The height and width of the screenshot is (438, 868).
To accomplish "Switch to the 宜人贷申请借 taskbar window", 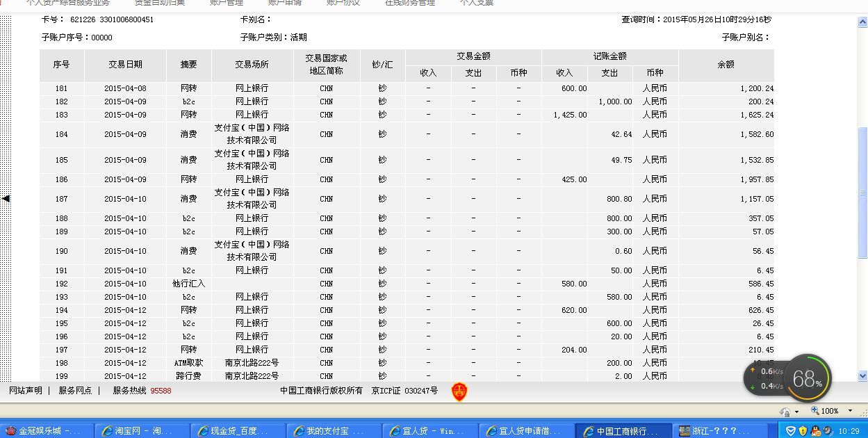I will coord(527,431).
